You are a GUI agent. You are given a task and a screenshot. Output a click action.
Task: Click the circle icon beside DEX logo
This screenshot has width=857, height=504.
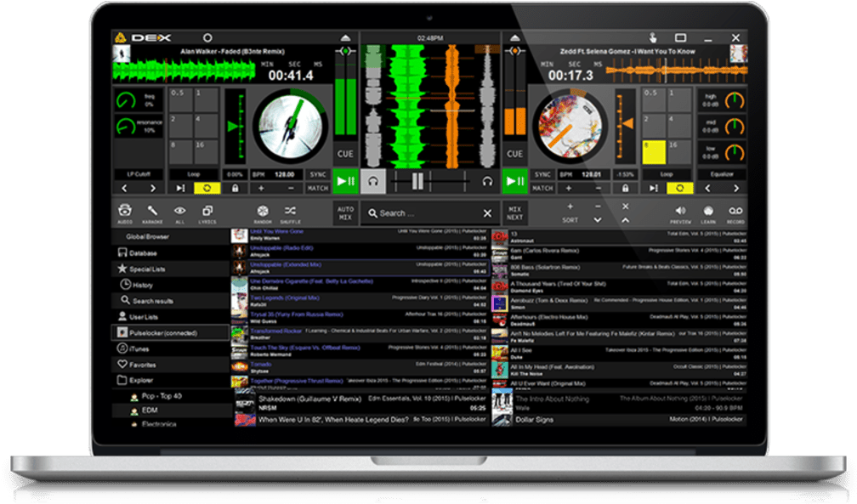coord(207,37)
